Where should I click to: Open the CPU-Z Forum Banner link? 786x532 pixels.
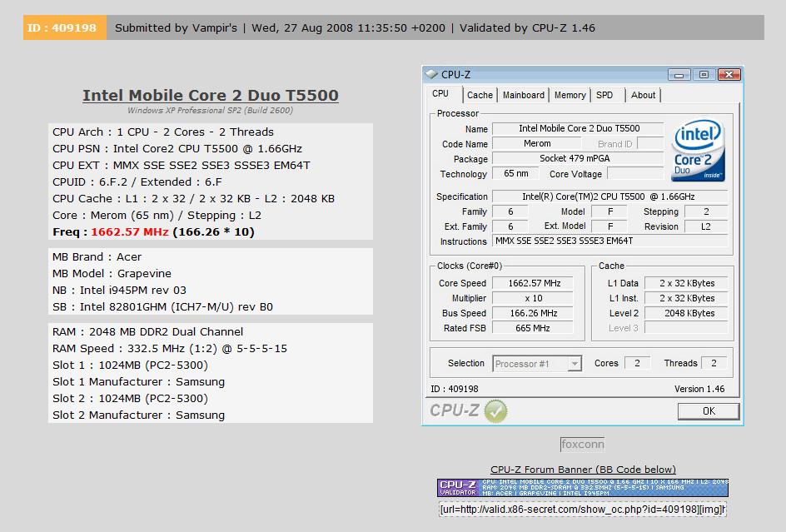point(583,470)
